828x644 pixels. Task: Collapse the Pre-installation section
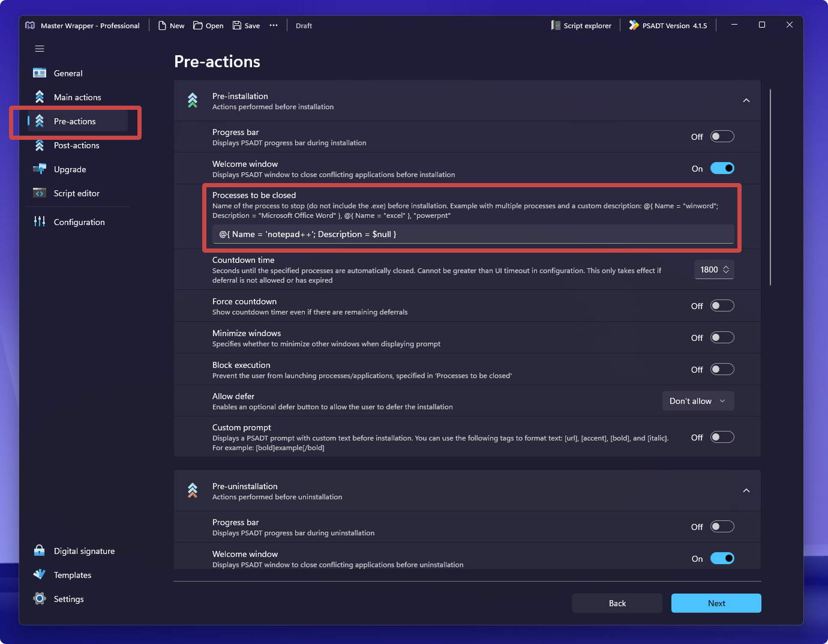pyautogui.click(x=746, y=101)
